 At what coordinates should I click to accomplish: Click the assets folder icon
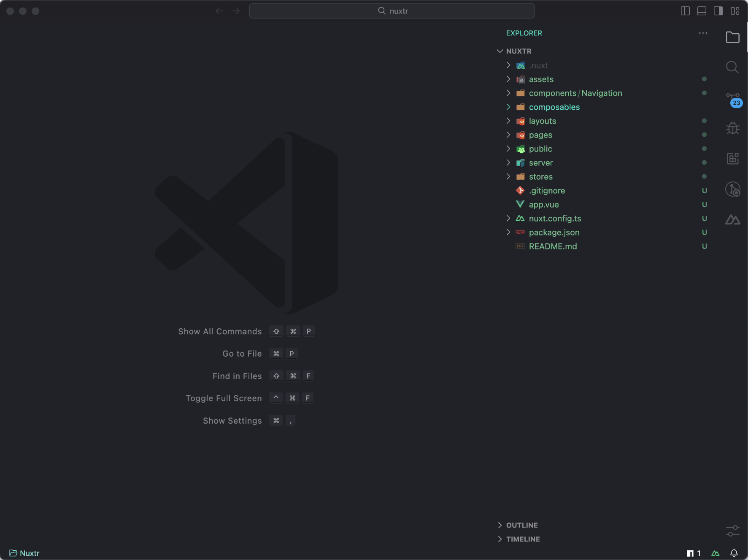pos(521,79)
